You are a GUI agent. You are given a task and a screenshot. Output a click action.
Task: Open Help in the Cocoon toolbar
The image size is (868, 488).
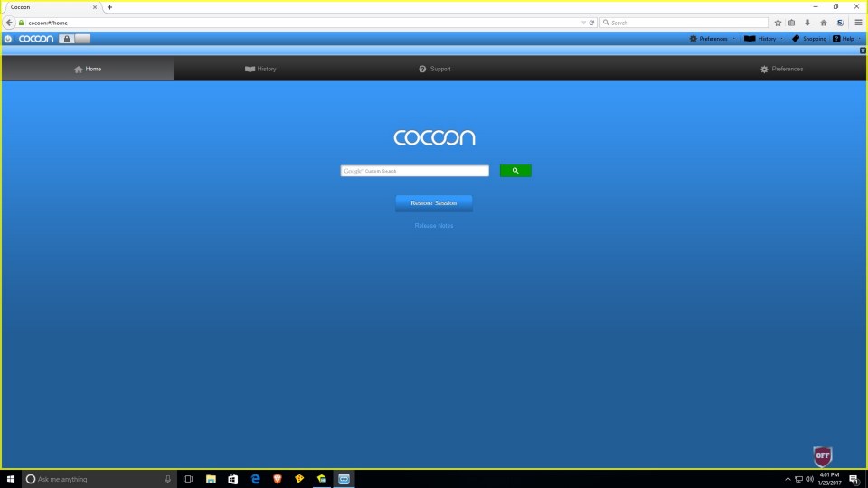point(844,39)
